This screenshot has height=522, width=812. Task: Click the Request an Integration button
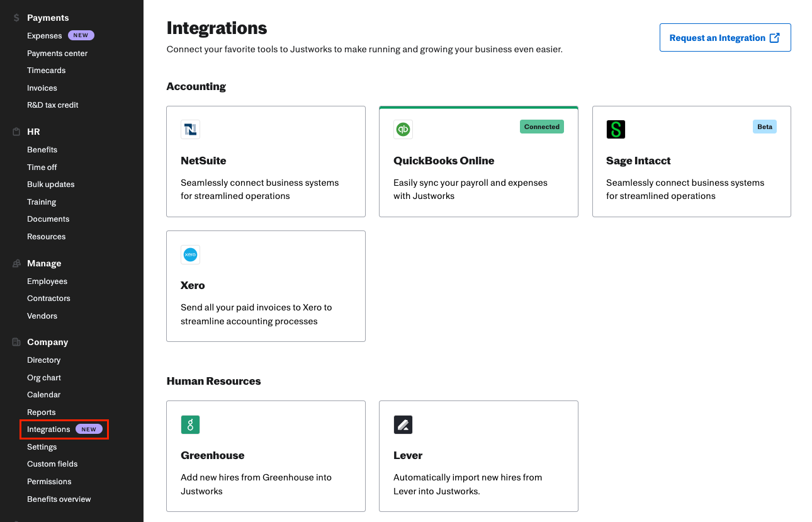pos(725,38)
